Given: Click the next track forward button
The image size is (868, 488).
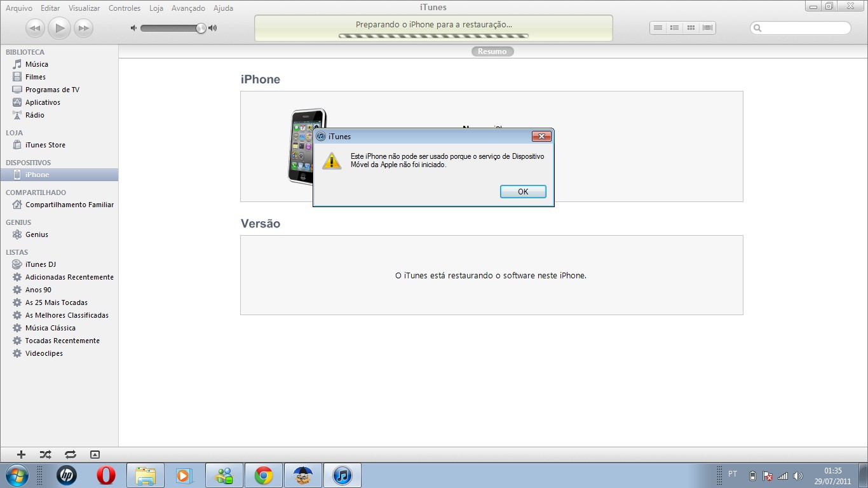Looking at the screenshot, I should point(83,28).
